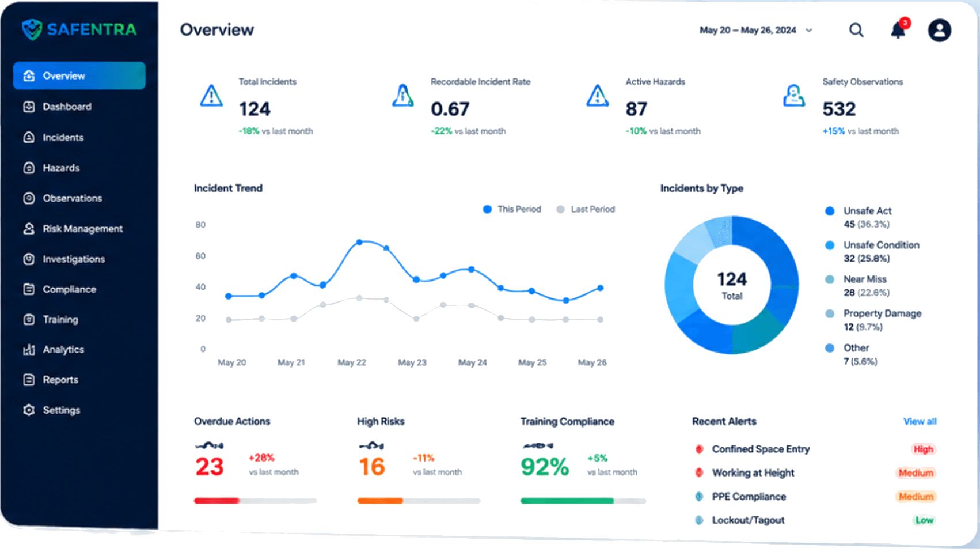Click the red Overdue Actions progress bar
This screenshot has height=552, width=980.
coord(216,501)
